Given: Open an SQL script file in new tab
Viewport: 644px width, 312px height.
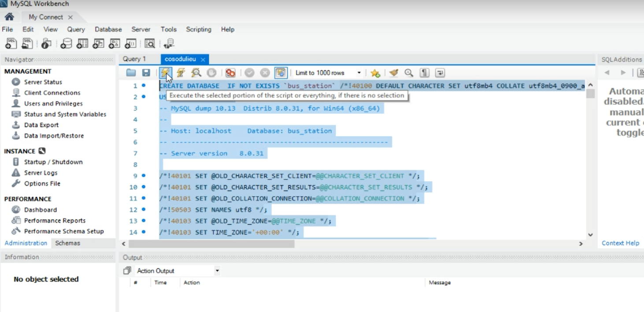Looking at the screenshot, I should 27,43.
